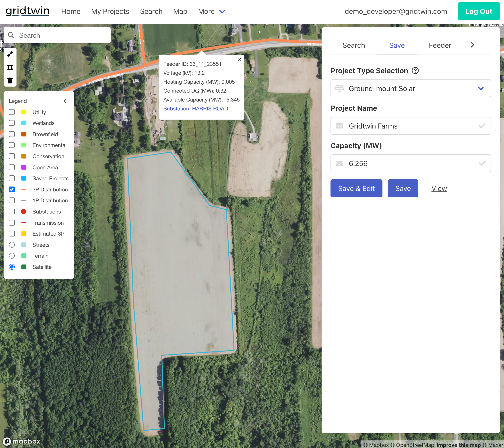Screen dimensions: 504x448
Task: Open the HARRIS ROAD substation link
Action: [210, 109]
